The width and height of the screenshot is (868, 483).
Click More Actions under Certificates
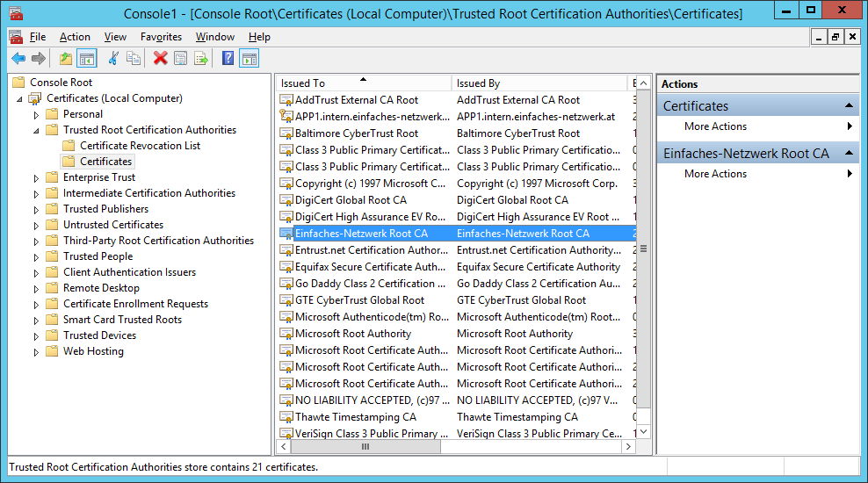pos(715,126)
